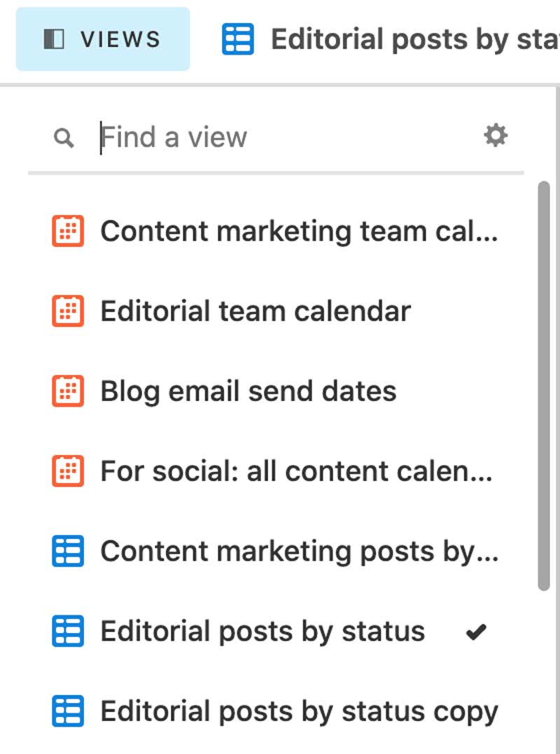Open the Editorial posts by status title dropdown
560x754 pixels.
[x=414, y=40]
